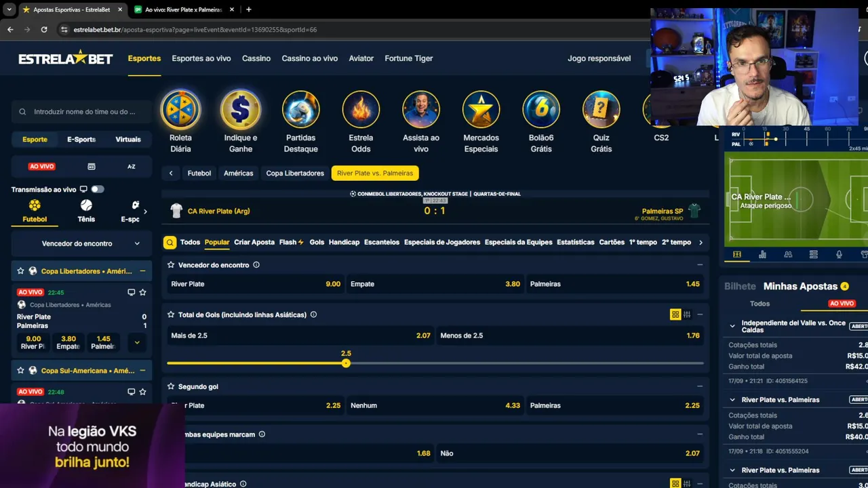
Task: Favorite the Total de Gols market star
Action: (x=171, y=314)
